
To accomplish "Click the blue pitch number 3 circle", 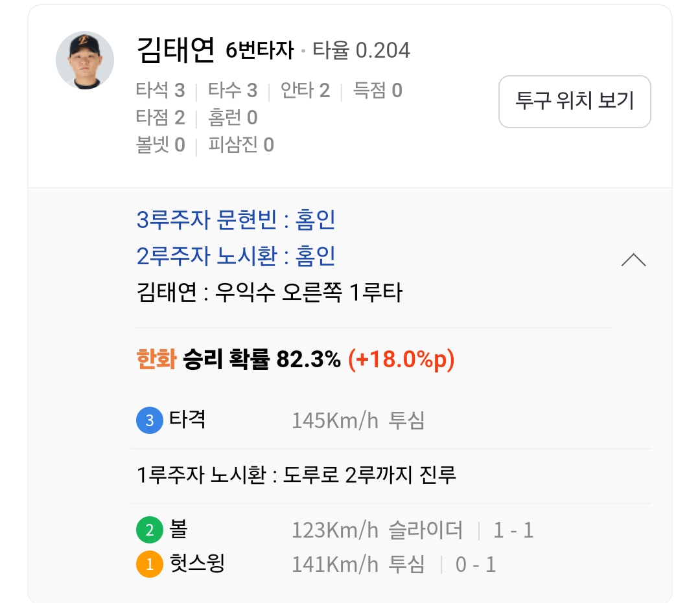I will (149, 420).
